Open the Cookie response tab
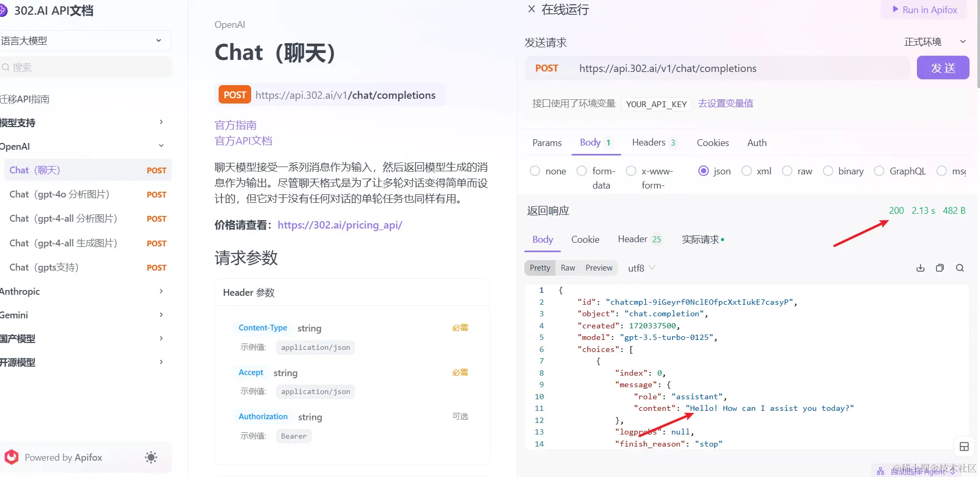980x477 pixels. [585, 239]
